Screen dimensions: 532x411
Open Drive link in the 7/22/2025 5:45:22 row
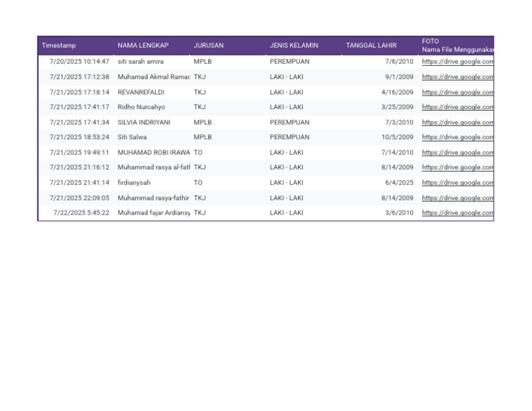click(457, 213)
